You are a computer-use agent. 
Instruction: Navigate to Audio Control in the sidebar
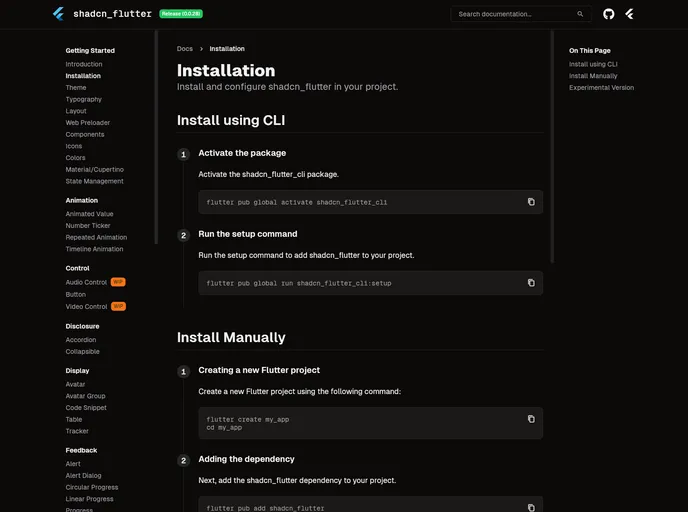point(86,282)
